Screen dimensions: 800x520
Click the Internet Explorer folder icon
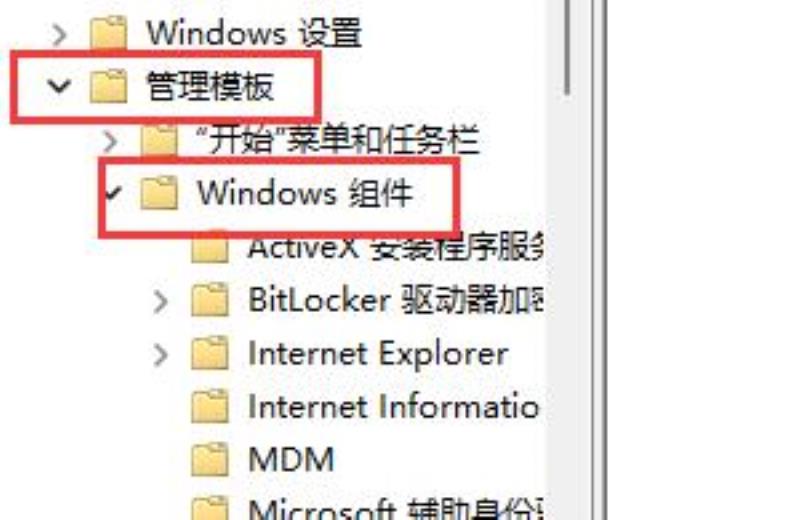pos(210,353)
